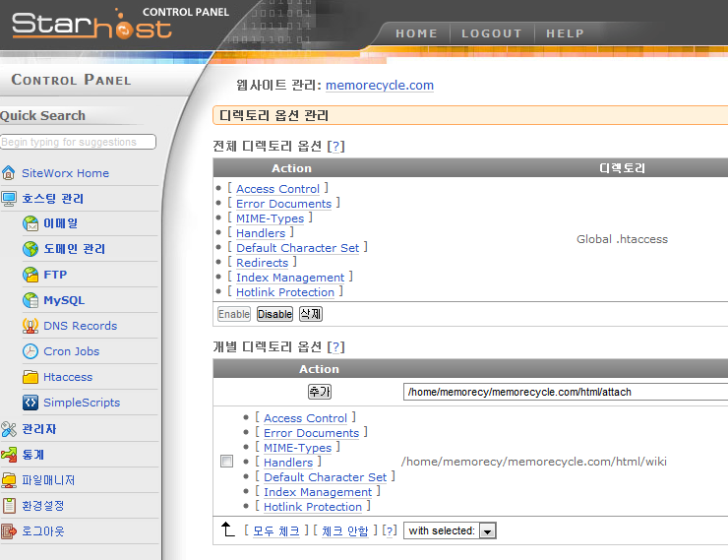Click the Htaccess folder icon
The image size is (728, 560).
coord(30,377)
